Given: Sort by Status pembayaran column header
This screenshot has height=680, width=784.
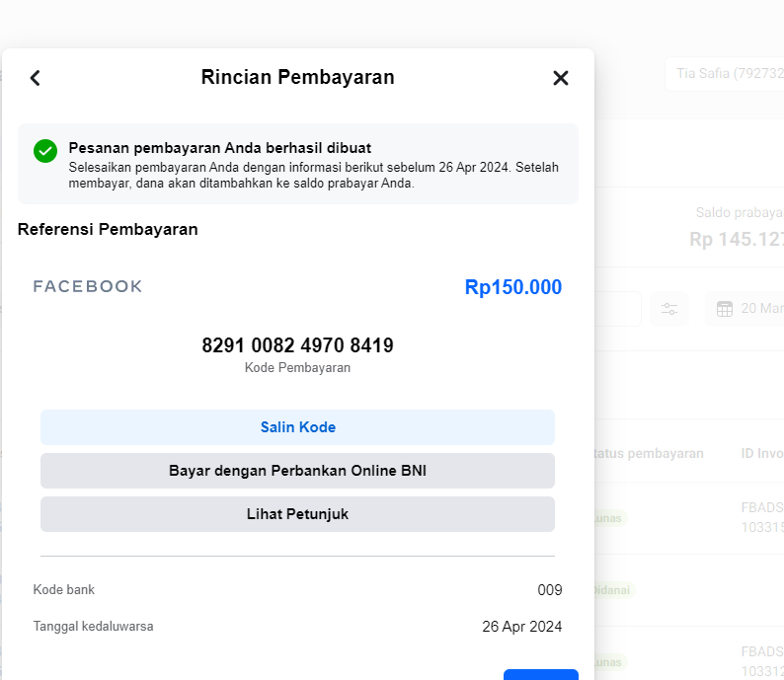Looking at the screenshot, I should coord(649,453).
